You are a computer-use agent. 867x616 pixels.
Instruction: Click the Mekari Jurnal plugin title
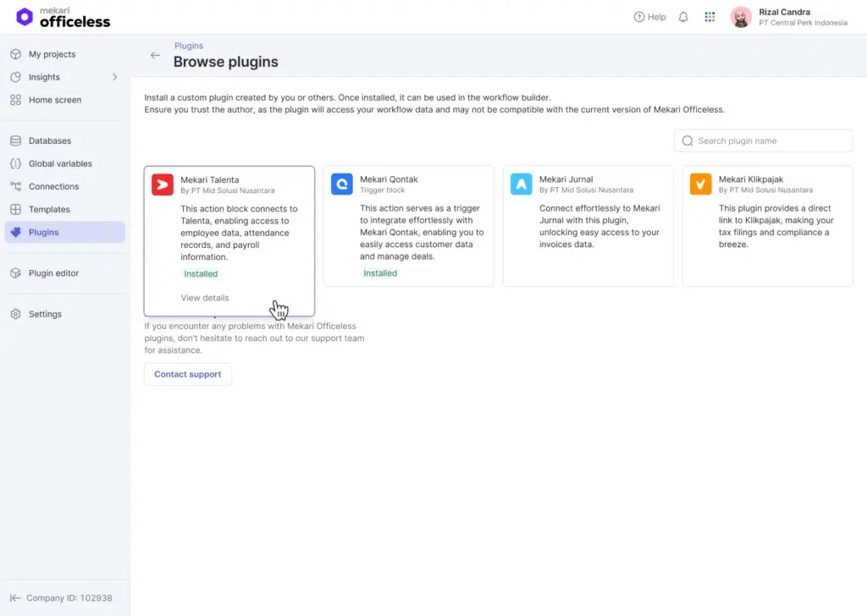(566, 179)
